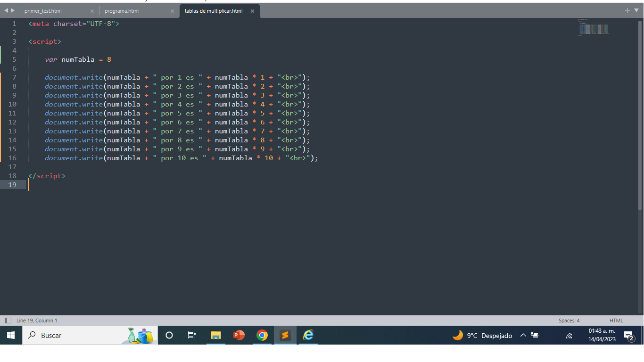Click line number 16 in gutter
Viewport: 644px width, 362px height.
[12, 158]
